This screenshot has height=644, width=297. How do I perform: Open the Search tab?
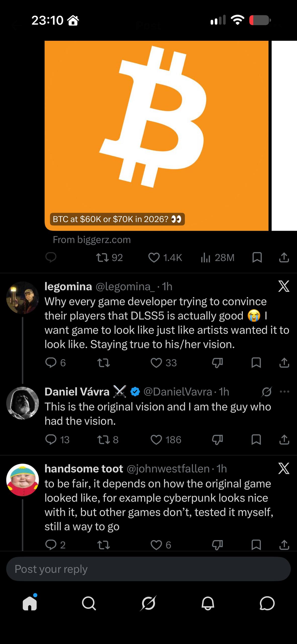(x=89, y=603)
